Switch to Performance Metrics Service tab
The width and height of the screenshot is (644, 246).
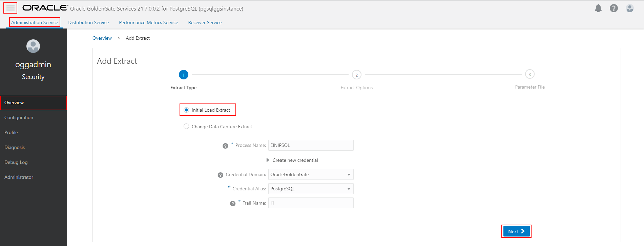pos(148,22)
